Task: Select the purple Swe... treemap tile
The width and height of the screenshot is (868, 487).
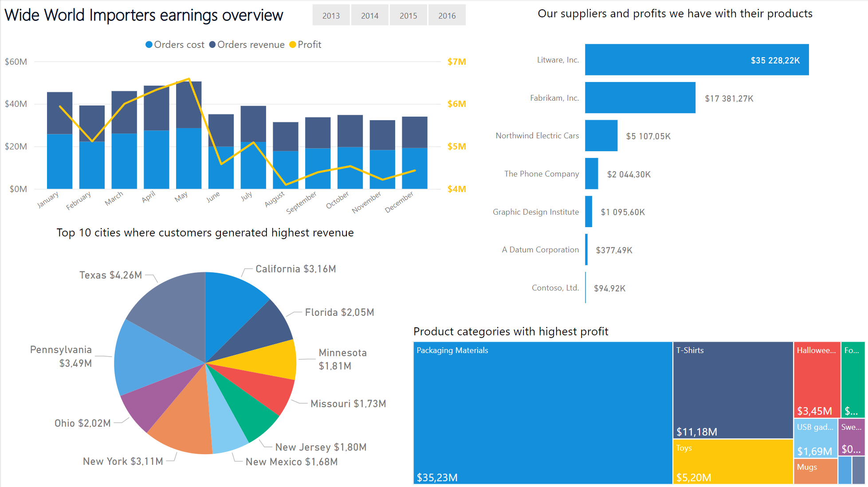Action: coord(852,437)
